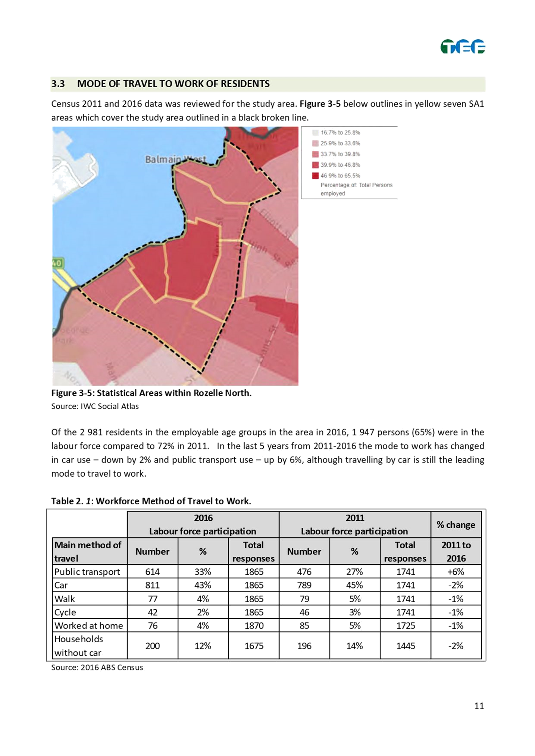Screen dimensions: 535x756
Task: Click the 1725 total responses cell
Action: (405, 626)
